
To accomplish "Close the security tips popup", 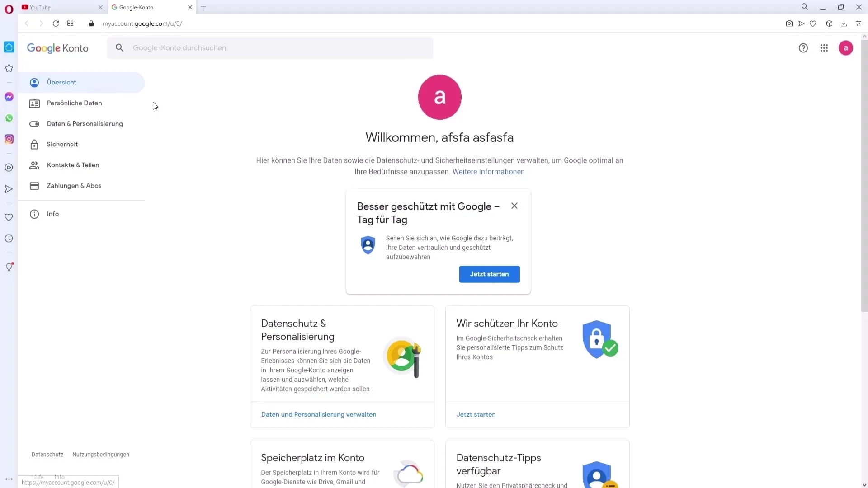I will [514, 206].
